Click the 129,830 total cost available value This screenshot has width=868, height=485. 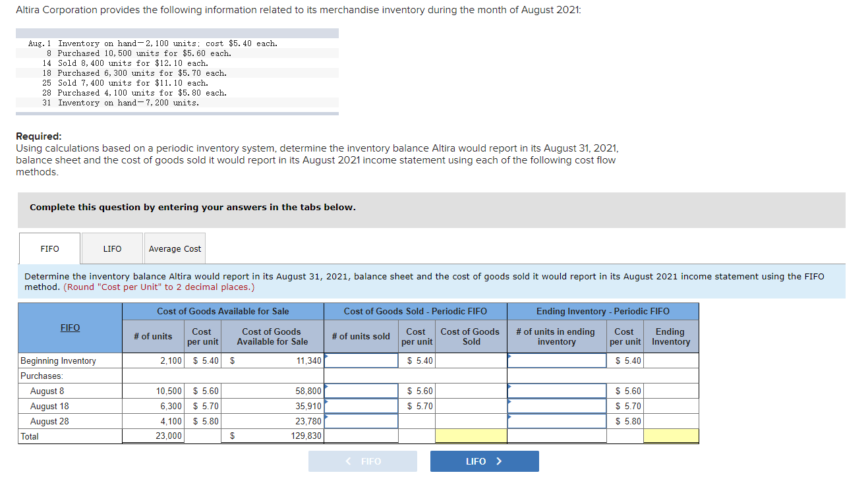click(306, 436)
